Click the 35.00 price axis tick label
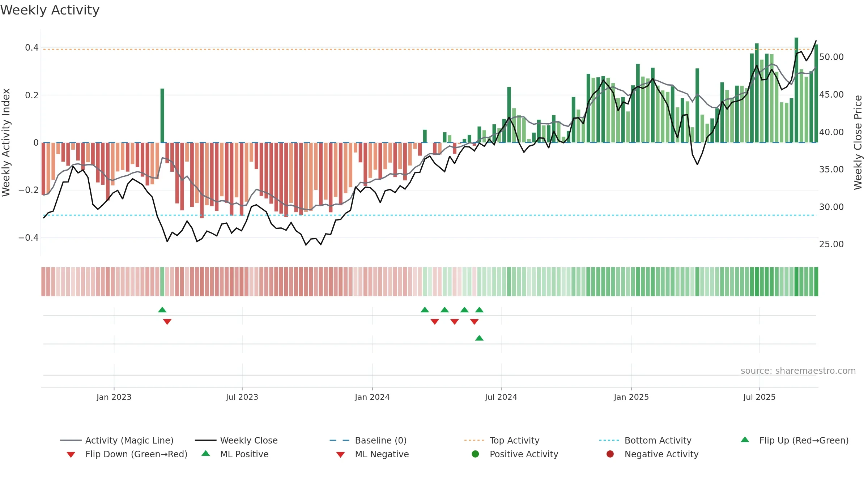The image size is (868, 488). point(831,170)
